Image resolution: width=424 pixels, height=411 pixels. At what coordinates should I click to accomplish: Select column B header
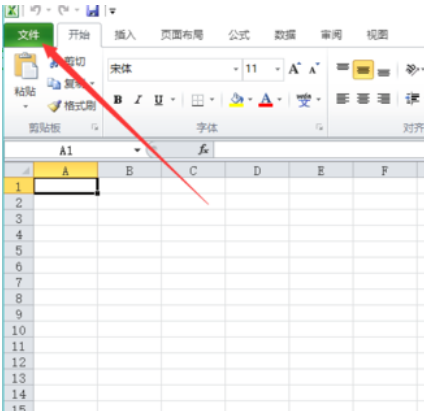tap(129, 170)
